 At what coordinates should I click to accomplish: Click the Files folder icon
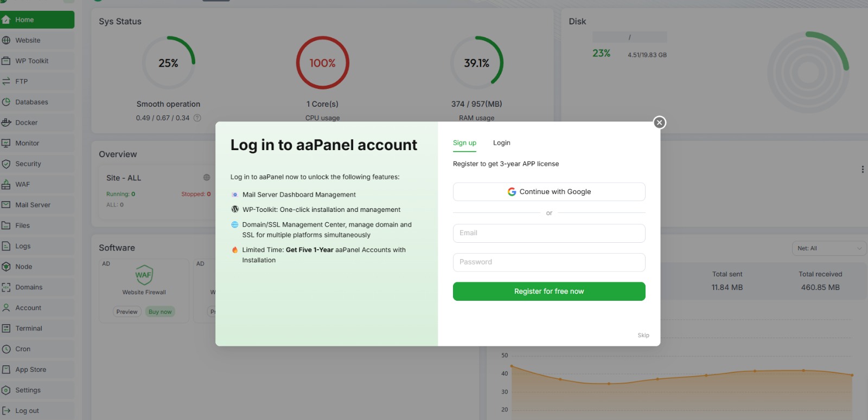pos(7,225)
